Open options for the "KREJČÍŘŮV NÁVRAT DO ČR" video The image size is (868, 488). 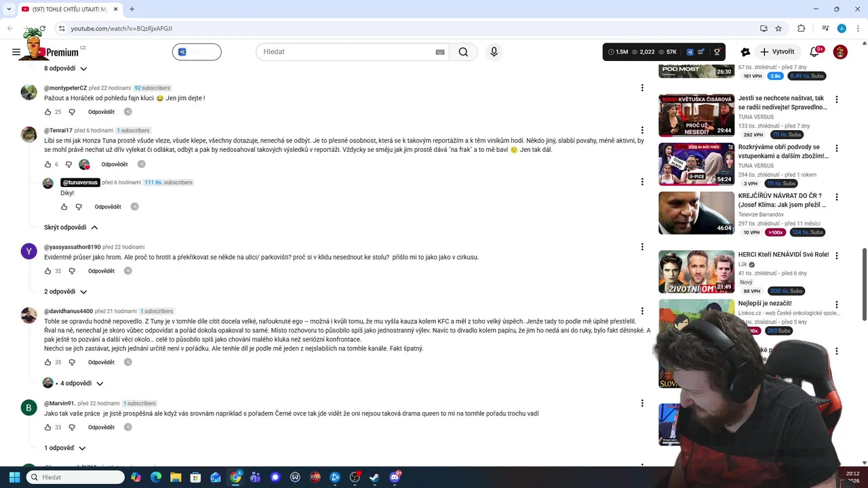pos(836,197)
